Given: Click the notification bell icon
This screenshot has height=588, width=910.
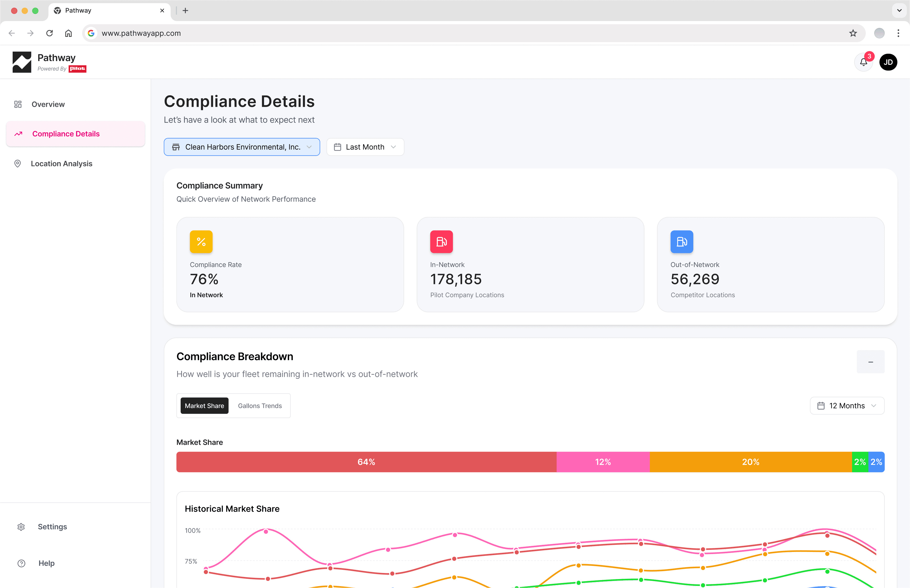Looking at the screenshot, I should point(863,62).
